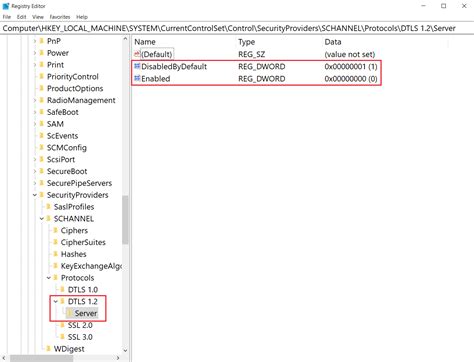The height and width of the screenshot is (362, 474).
Task: Select the DTLS 1.0 tree key
Action: pyautogui.click(x=83, y=290)
